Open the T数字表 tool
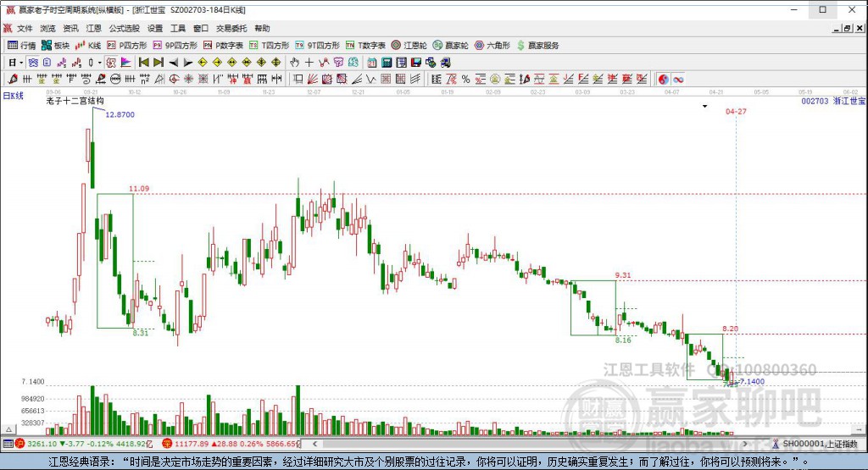The height and width of the screenshot is (470, 868). pyautogui.click(x=365, y=46)
